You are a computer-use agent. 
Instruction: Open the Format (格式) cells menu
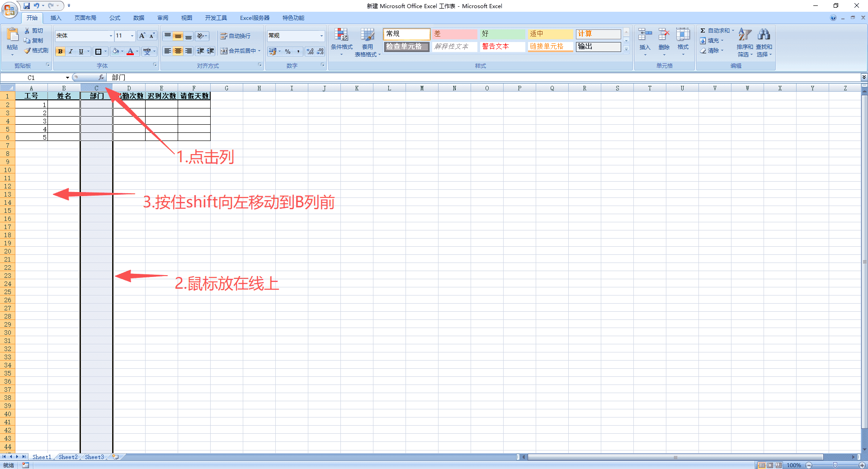click(x=683, y=42)
